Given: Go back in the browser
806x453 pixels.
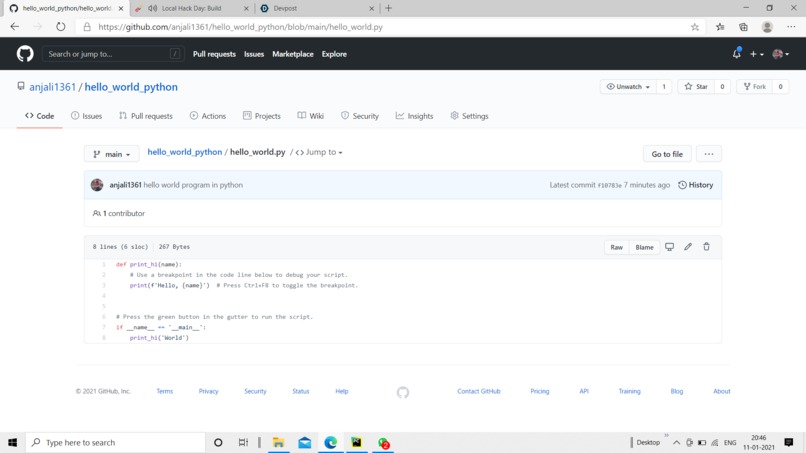Looking at the screenshot, I should click(14, 27).
